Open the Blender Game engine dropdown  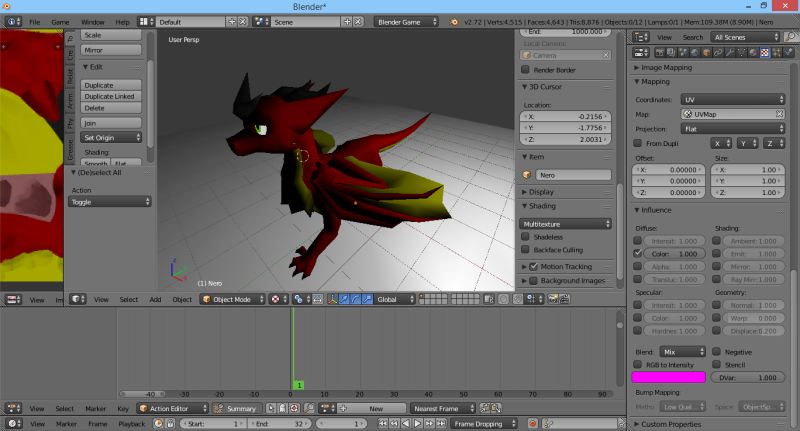tap(406, 22)
